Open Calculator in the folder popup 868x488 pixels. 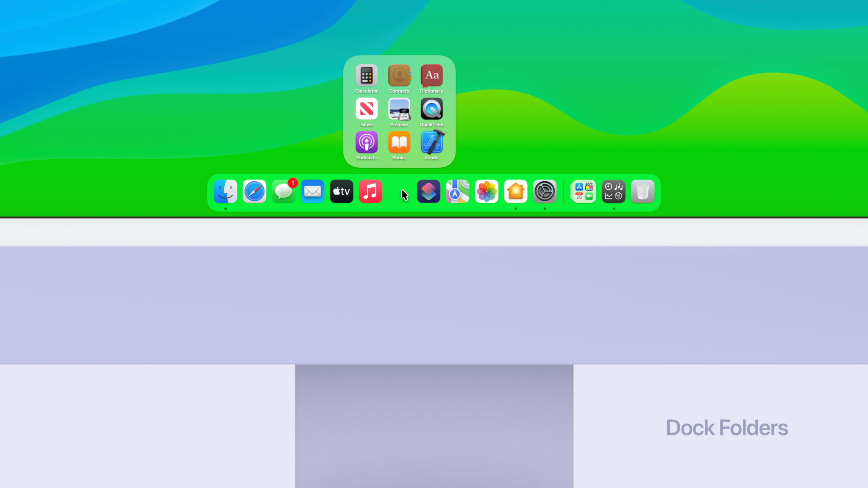pos(366,75)
